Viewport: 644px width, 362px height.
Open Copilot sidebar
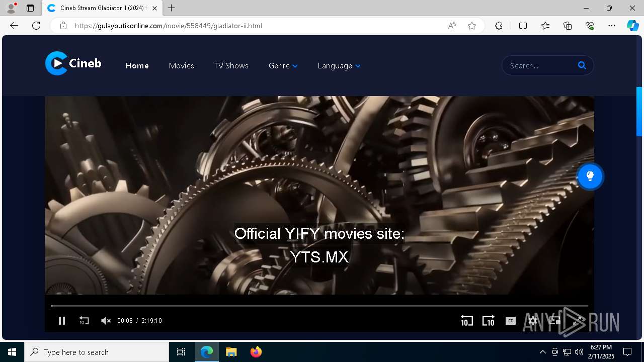(x=632, y=26)
